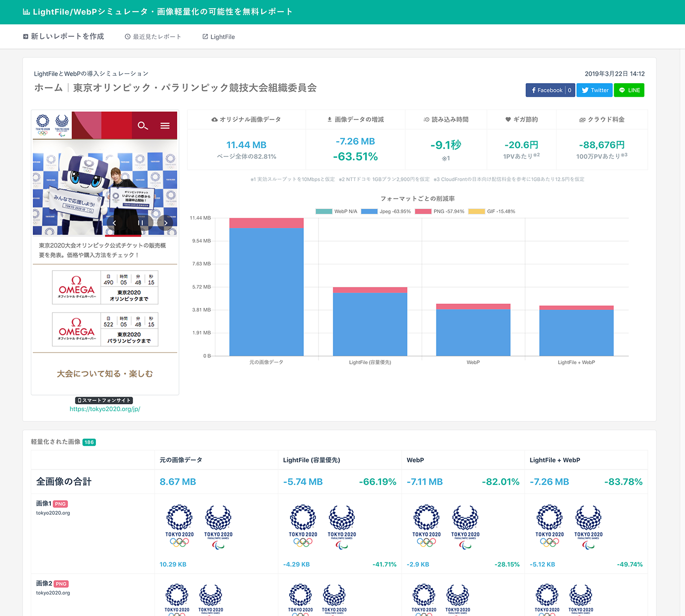Share report via Twitter button
The height and width of the screenshot is (616, 685).
click(x=594, y=90)
